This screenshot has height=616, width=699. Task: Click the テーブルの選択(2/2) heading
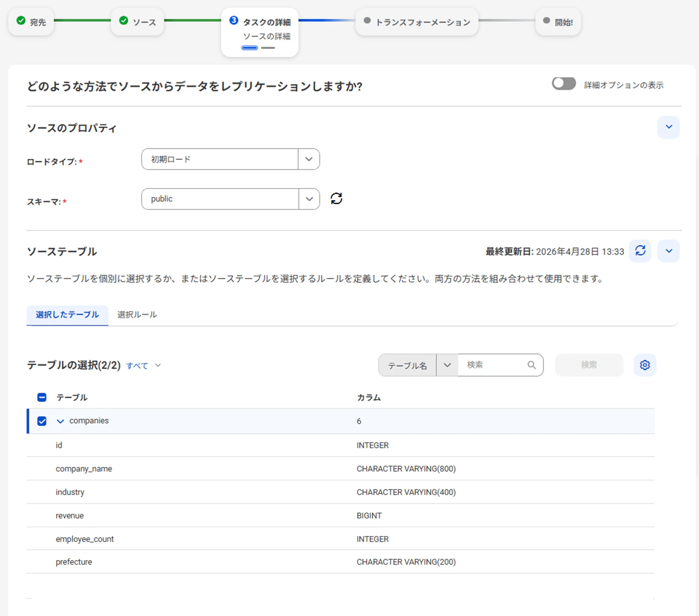tap(73, 365)
